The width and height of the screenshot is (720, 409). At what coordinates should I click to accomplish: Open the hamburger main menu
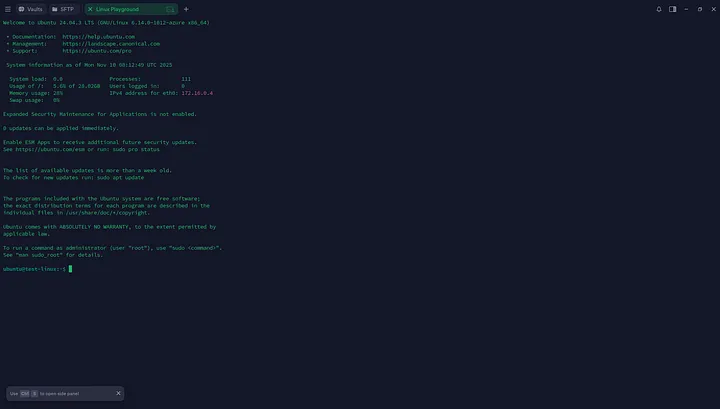7,8
